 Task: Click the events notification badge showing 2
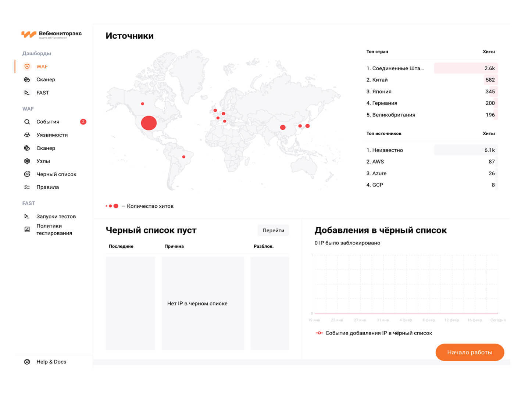coord(83,122)
